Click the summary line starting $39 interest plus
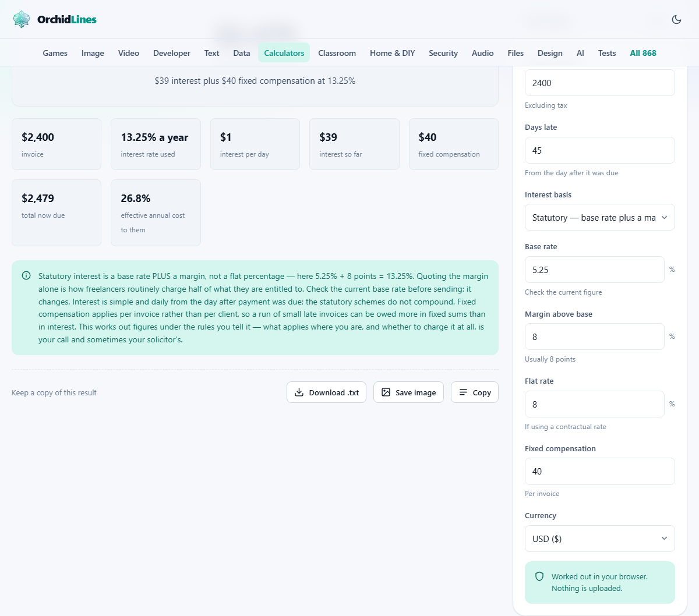Image resolution: width=699 pixels, height=616 pixels. (255, 81)
